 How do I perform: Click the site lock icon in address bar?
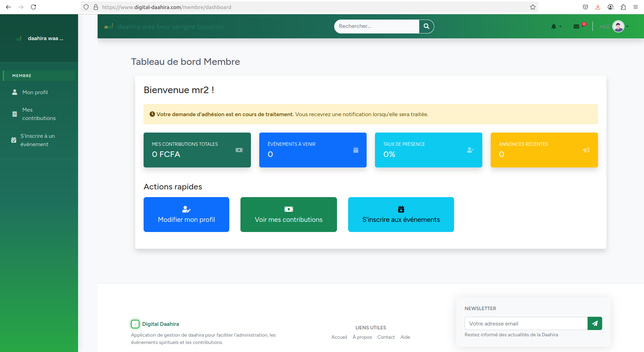96,7
